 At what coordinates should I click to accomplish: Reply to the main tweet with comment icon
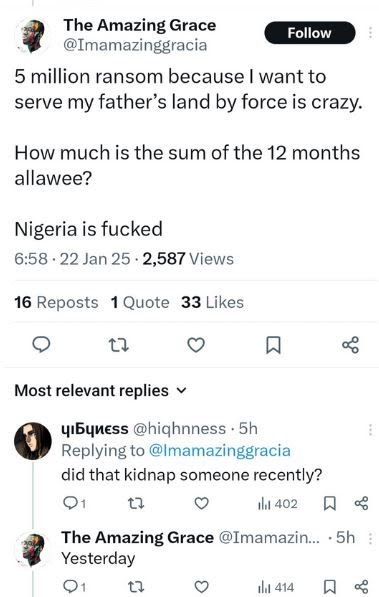[x=41, y=345]
